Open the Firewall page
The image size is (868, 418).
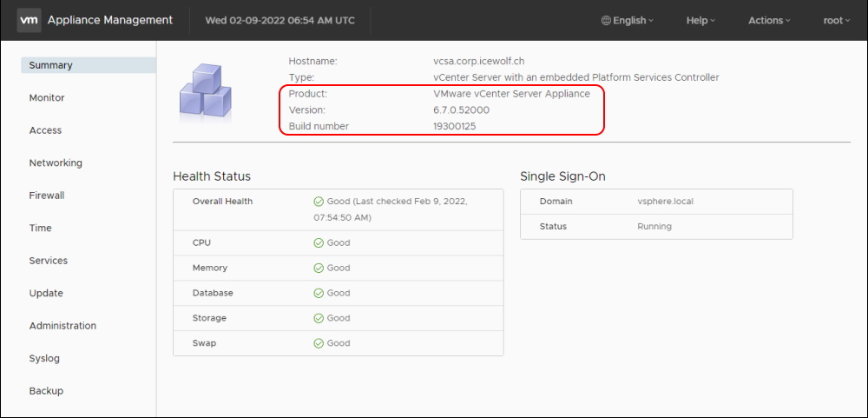pos(47,196)
